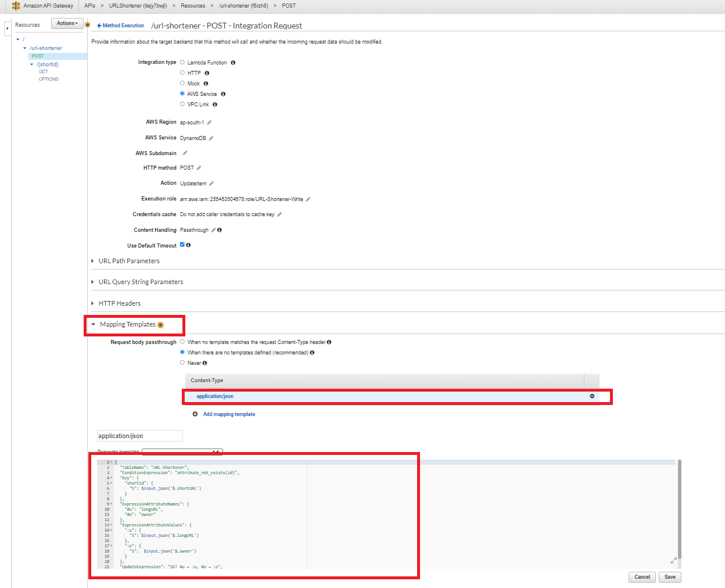Select AWS Service integration type
The height and width of the screenshot is (588, 725).
182,94
